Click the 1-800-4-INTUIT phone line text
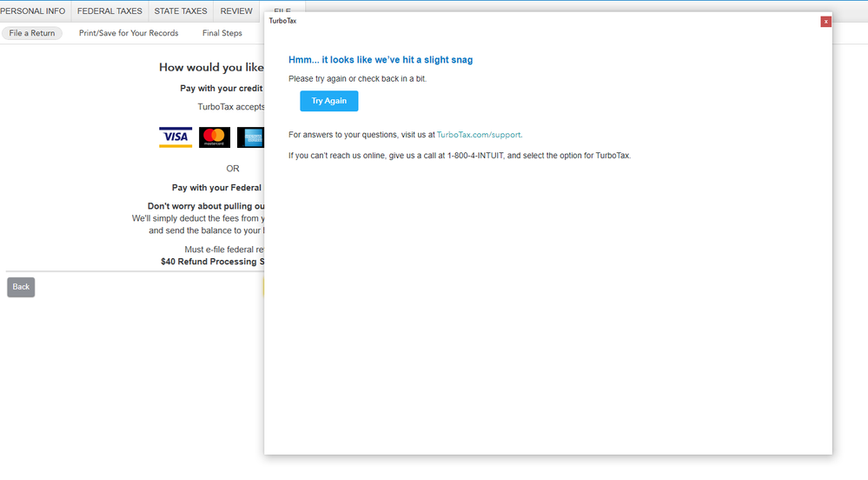868x480 pixels. point(460,156)
